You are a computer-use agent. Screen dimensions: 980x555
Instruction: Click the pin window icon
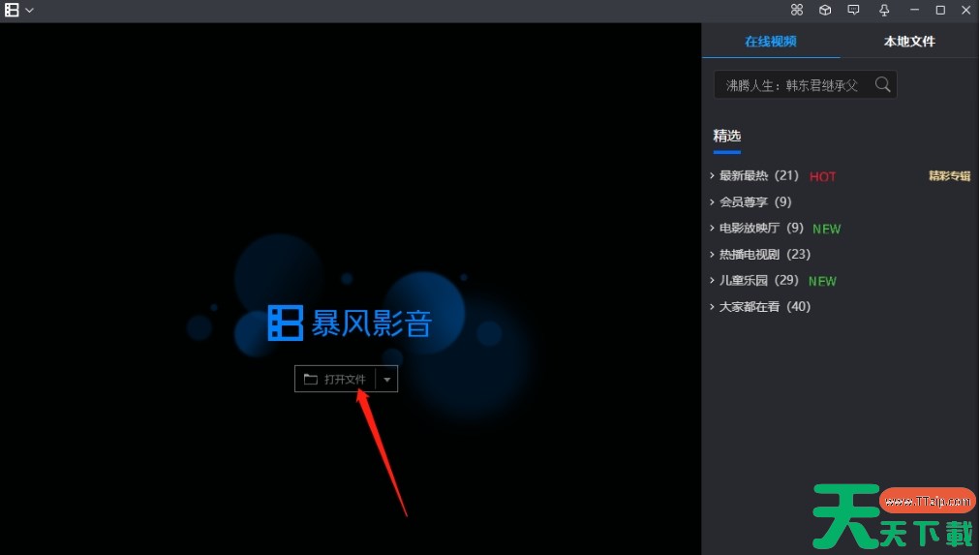[x=884, y=10]
